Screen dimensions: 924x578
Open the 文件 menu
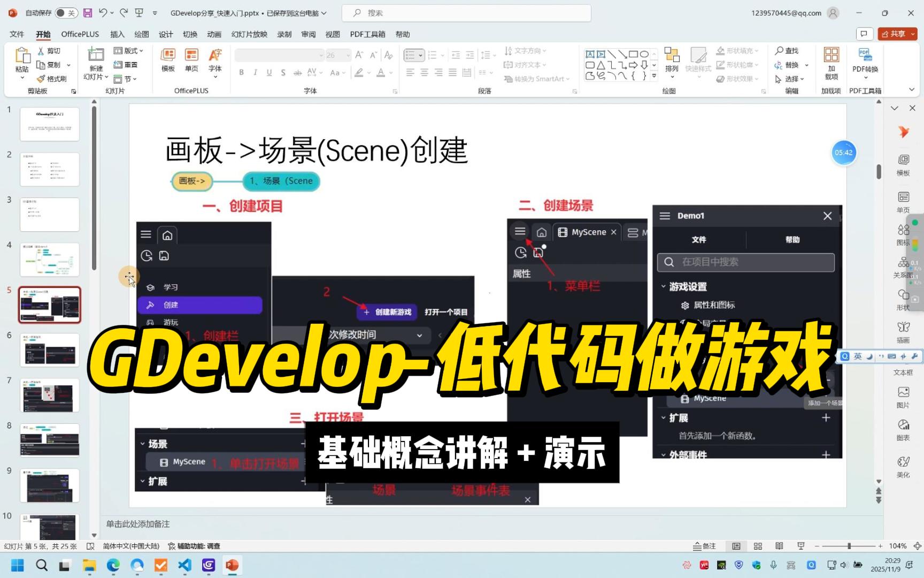17,34
